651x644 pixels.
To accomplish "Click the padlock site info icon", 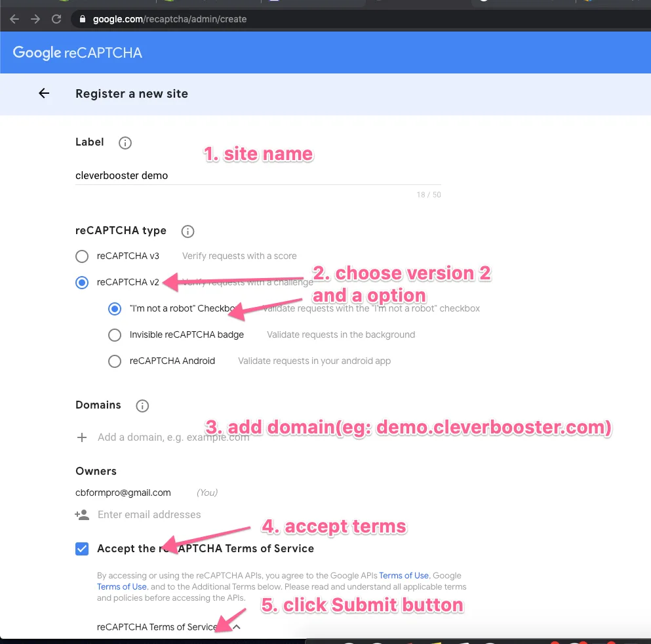I will click(83, 19).
